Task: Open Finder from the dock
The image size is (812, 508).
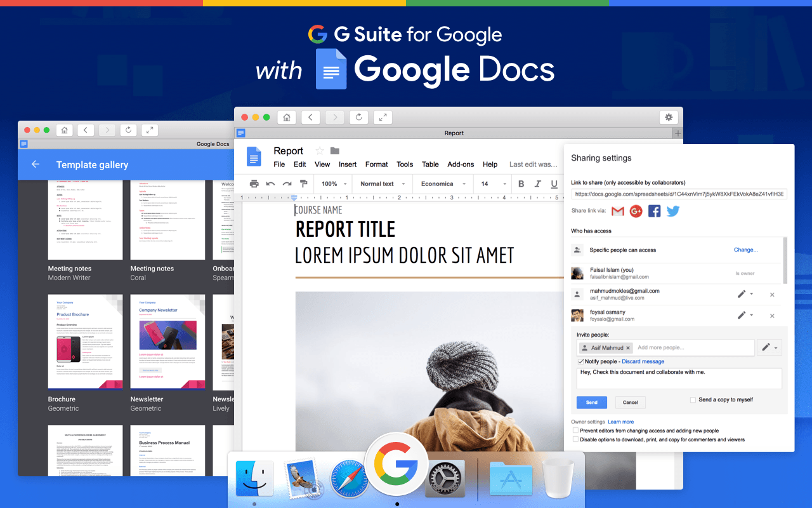Action: click(254, 479)
